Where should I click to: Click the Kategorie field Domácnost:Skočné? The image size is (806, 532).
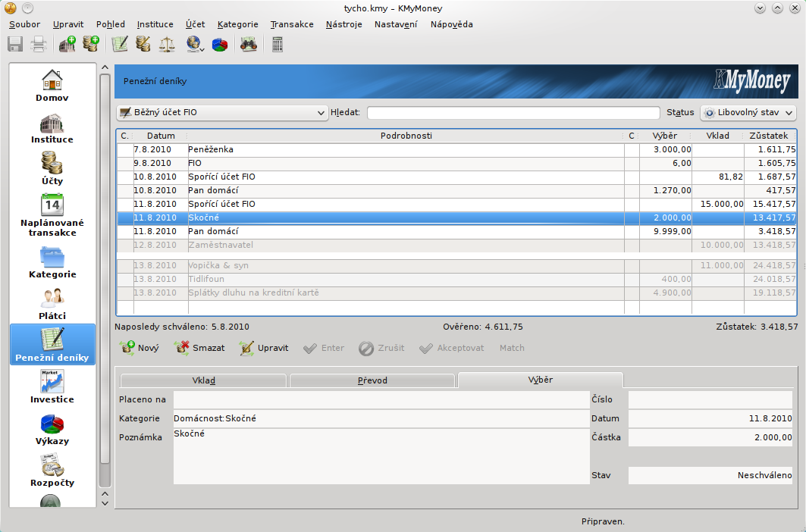[381, 418]
